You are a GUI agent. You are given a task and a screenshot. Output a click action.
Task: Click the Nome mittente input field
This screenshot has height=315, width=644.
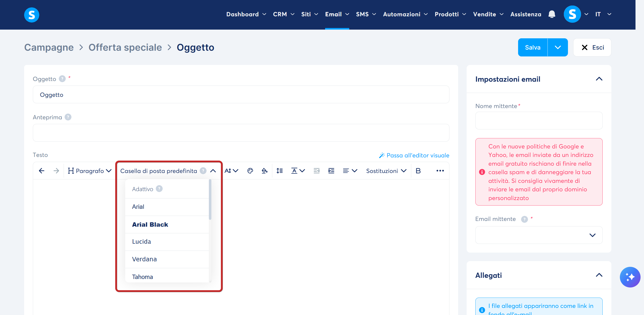pyautogui.click(x=539, y=120)
